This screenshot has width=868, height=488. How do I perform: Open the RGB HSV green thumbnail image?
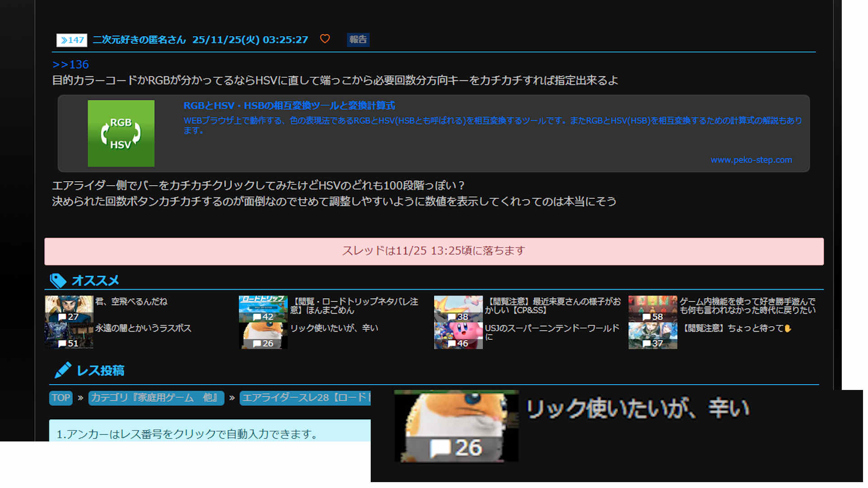121,133
